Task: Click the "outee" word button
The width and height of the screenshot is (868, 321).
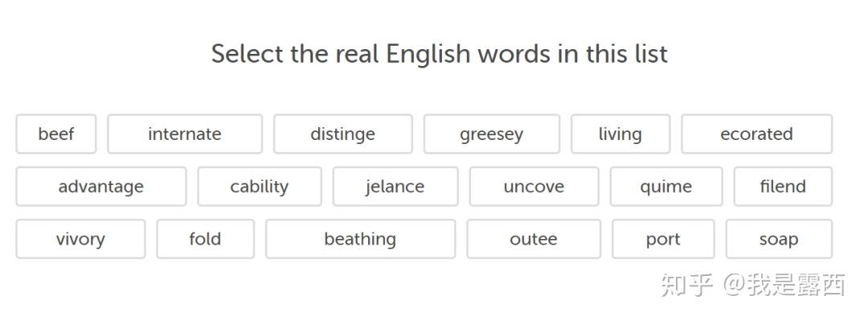Action: (534, 239)
